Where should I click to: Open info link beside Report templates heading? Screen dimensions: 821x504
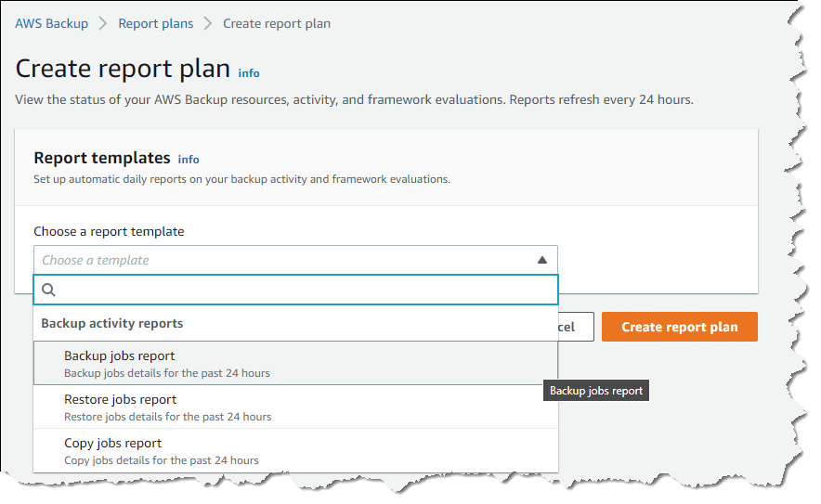click(x=189, y=159)
